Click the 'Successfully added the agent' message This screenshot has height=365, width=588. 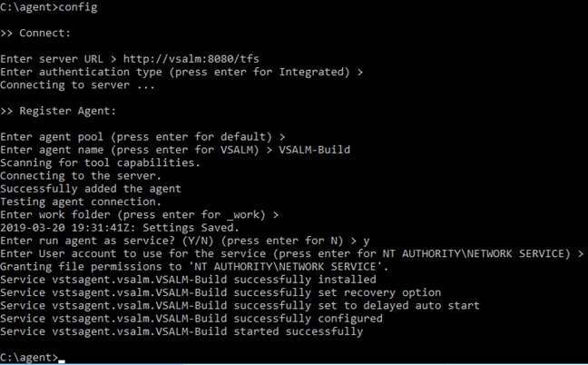(91, 189)
